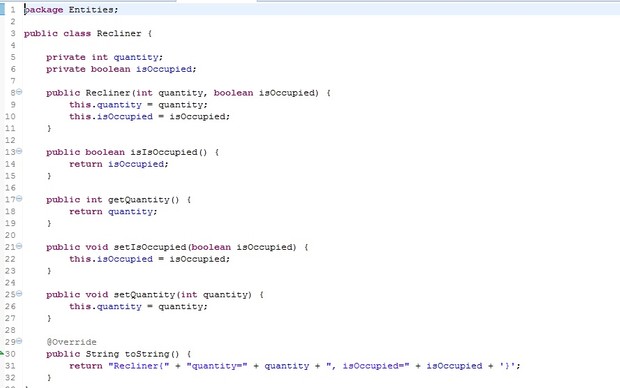Click the method name 'isIsOccupied()'
This screenshot has width=620, height=388.
click(x=169, y=153)
